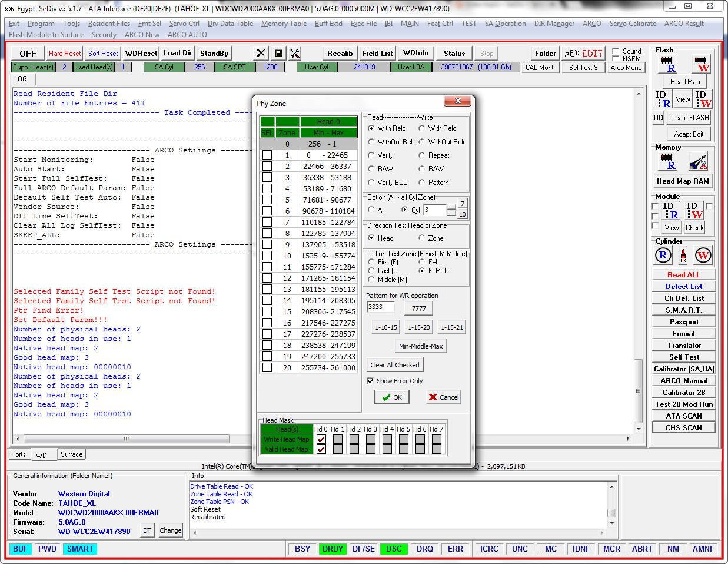Click the Flash write chip icon

[x=701, y=64]
